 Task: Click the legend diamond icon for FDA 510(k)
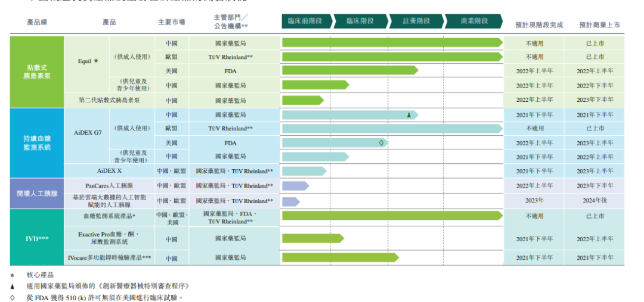coord(13,297)
